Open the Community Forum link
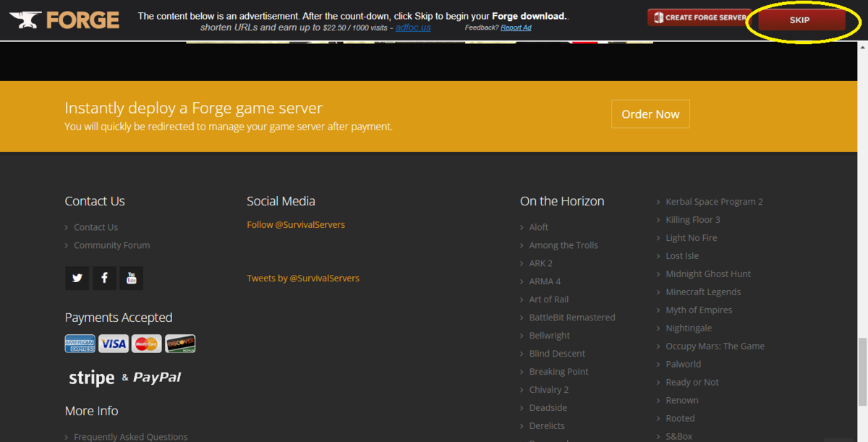The image size is (868, 442). [x=112, y=245]
